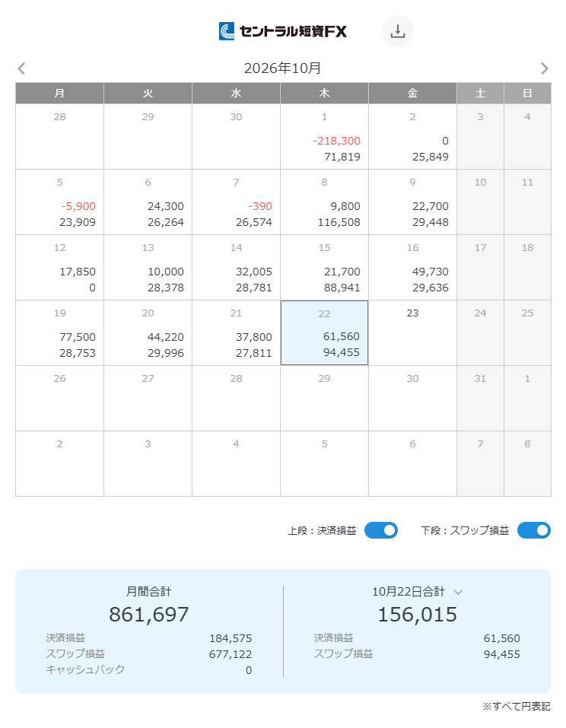Expand the 10月22日合計 dropdown chevron
Image resolution: width=566 pixels, height=728 pixels.
click(x=458, y=592)
